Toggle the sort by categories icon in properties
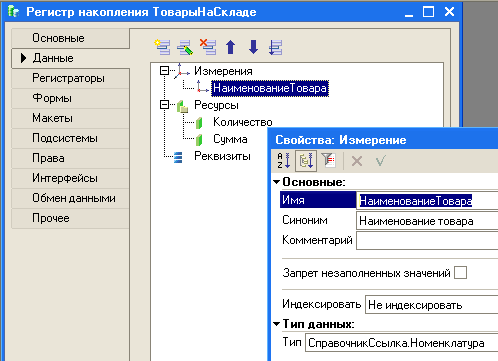This screenshot has width=498, height=361. (x=306, y=161)
